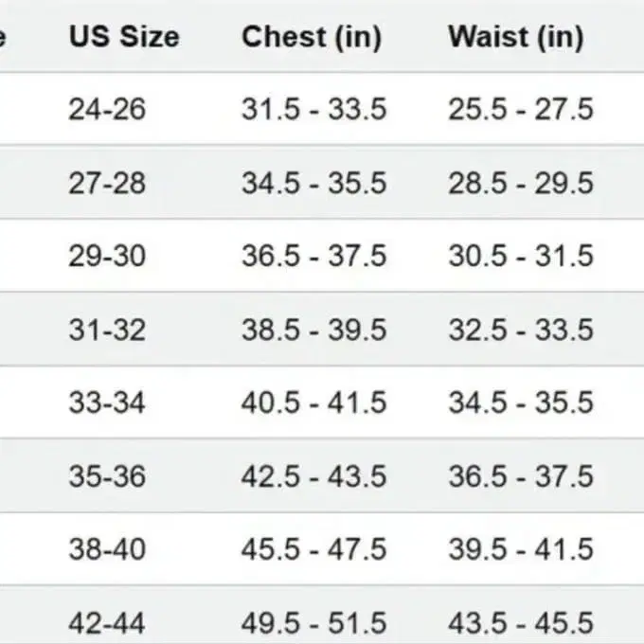The height and width of the screenshot is (644, 644).
Task: Pick the 31-32 US size cell
Action: [107, 330]
